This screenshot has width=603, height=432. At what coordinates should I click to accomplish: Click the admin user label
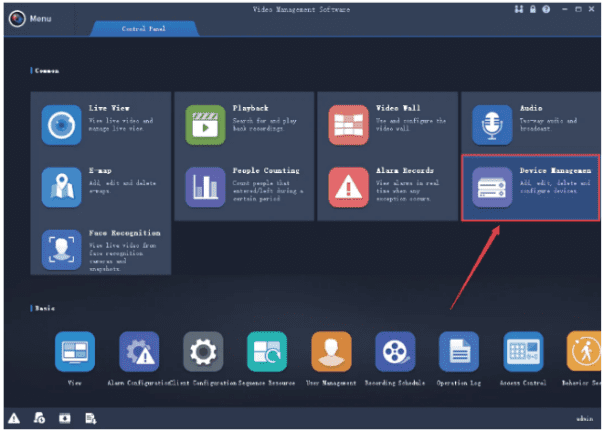click(x=582, y=418)
